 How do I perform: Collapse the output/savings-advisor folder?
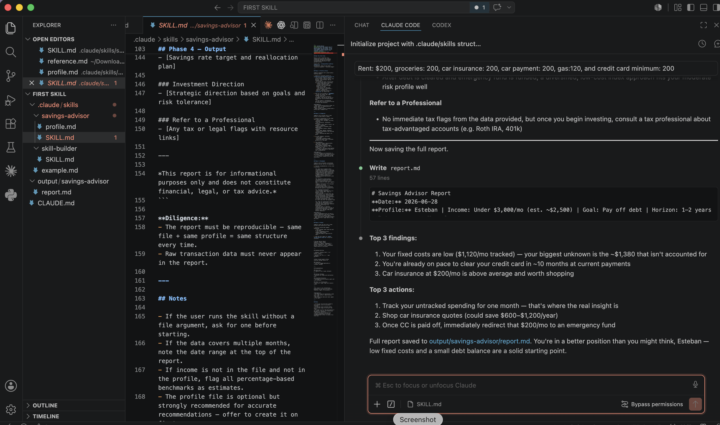click(x=73, y=181)
